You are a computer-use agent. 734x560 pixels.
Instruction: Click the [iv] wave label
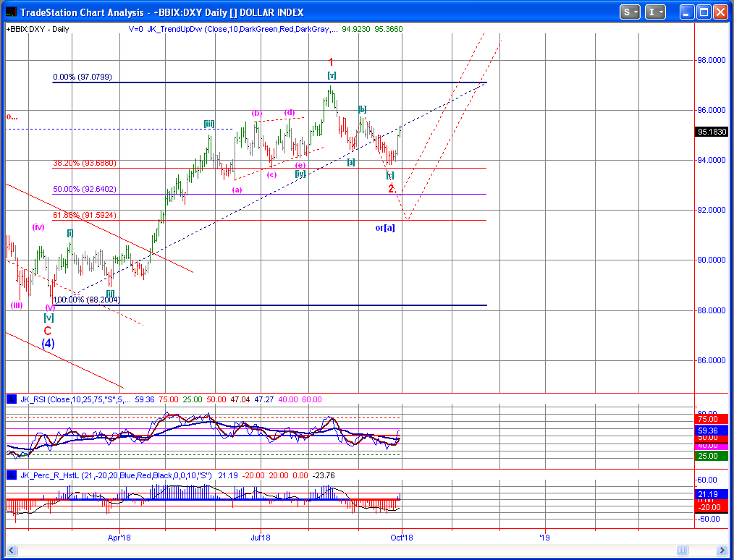point(300,174)
